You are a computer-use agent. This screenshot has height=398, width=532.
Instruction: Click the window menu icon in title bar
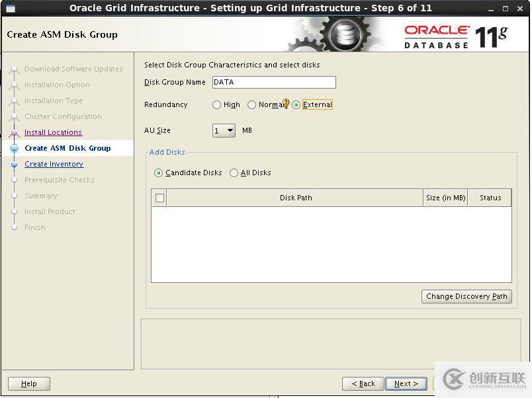(11, 9)
